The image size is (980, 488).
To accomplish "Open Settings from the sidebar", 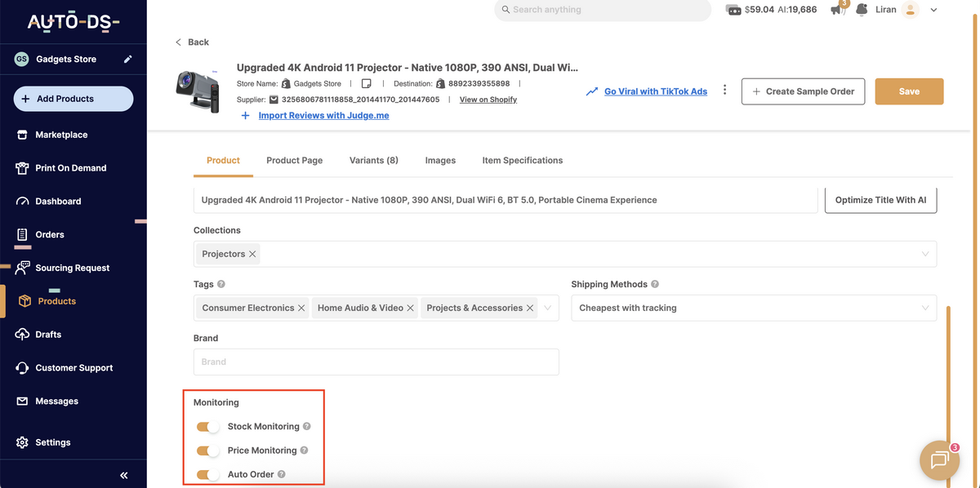I will click(x=52, y=441).
